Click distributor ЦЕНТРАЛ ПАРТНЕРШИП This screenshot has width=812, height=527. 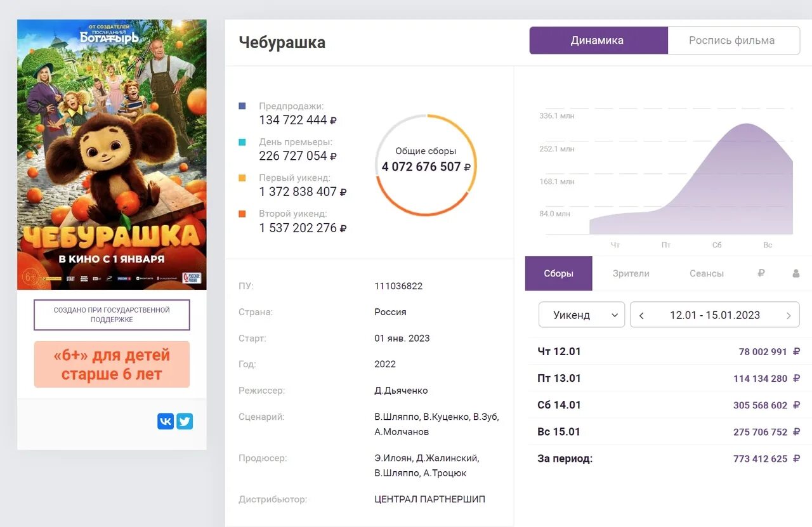pyautogui.click(x=429, y=499)
